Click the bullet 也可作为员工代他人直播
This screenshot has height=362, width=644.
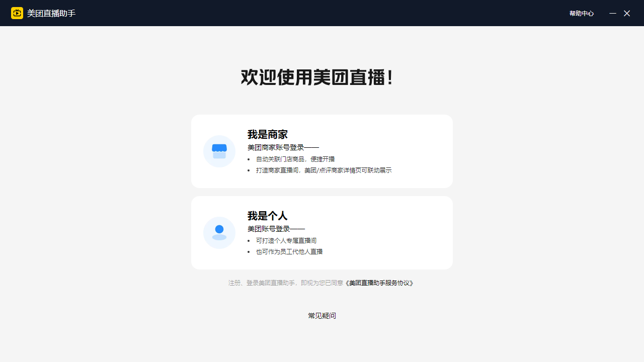click(x=289, y=251)
